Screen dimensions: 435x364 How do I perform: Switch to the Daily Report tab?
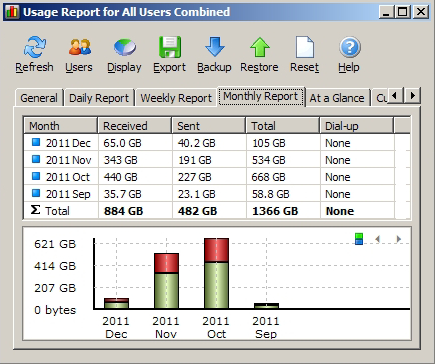(99, 98)
